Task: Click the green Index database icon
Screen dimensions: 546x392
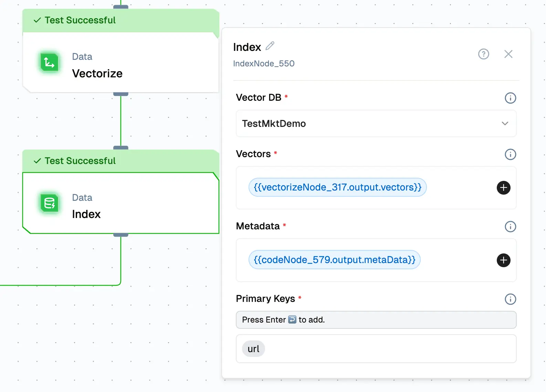Action: pos(49,203)
